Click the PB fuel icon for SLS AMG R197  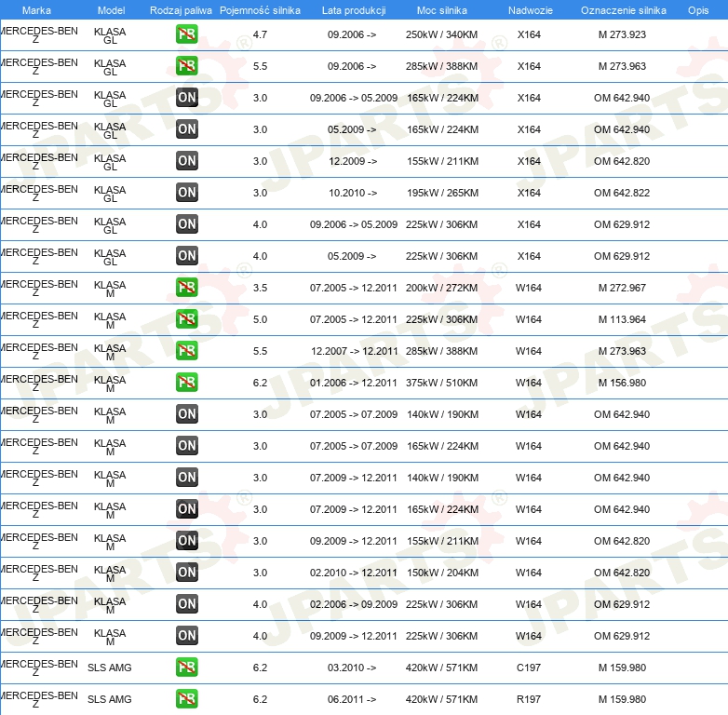187,699
